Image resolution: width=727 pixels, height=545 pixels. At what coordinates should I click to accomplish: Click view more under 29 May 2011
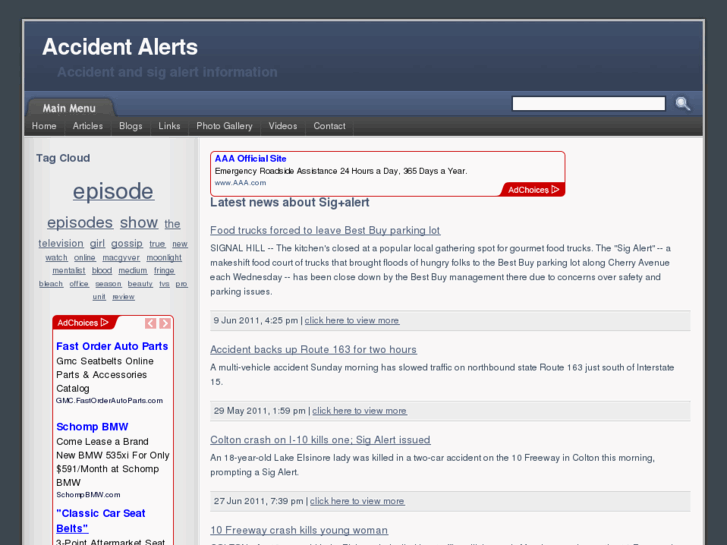[360, 411]
